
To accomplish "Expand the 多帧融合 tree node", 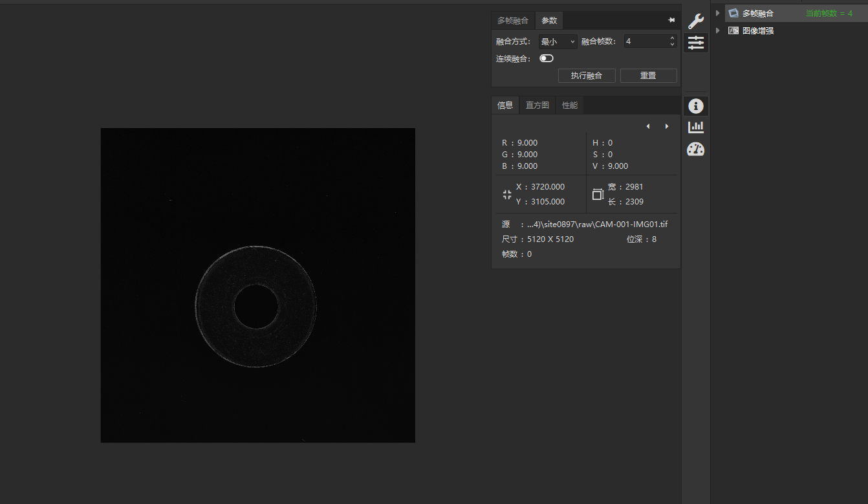I will coord(717,13).
